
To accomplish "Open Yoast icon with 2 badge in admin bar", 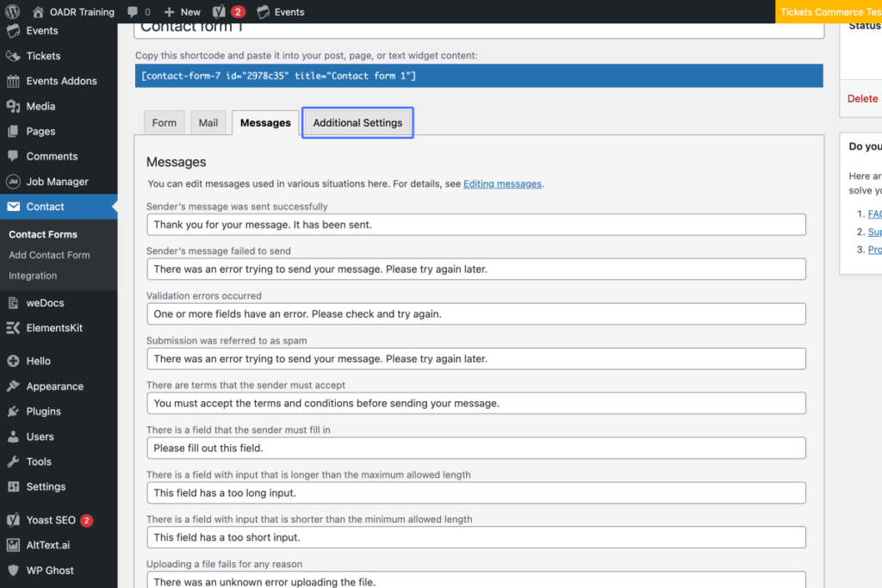I will coord(229,12).
